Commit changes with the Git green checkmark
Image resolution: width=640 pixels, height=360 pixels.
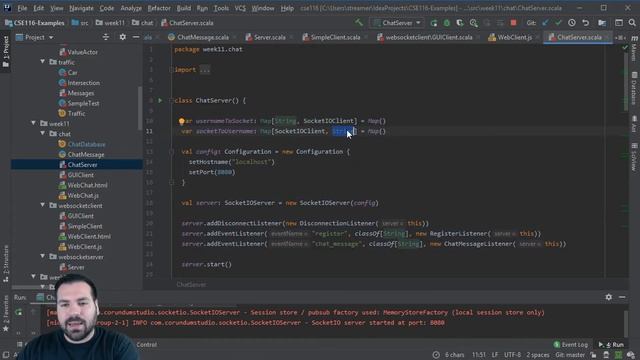(x=558, y=23)
